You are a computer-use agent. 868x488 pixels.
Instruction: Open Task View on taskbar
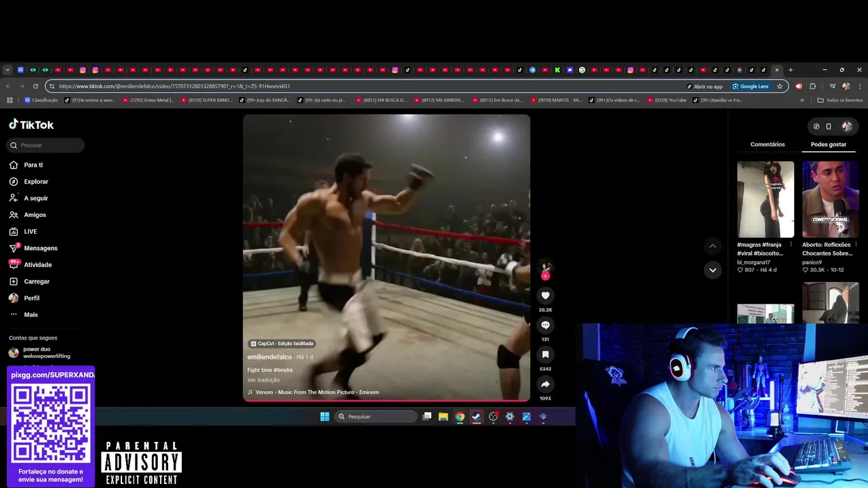click(427, 417)
